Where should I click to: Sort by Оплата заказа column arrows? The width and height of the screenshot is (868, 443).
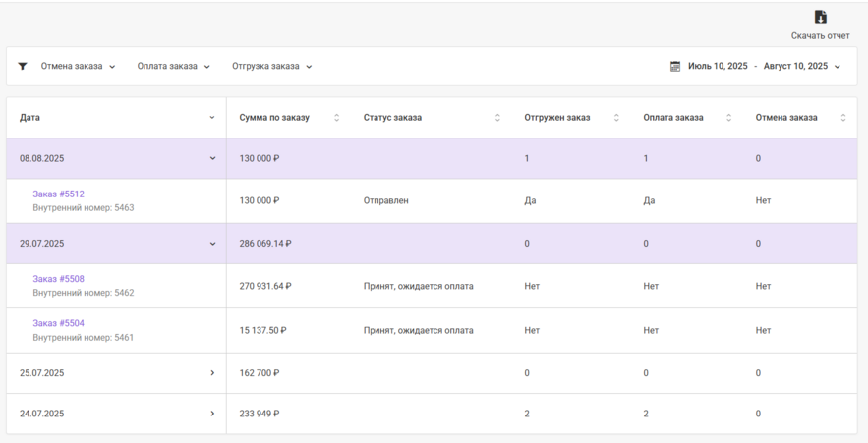(x=728, y=118)
